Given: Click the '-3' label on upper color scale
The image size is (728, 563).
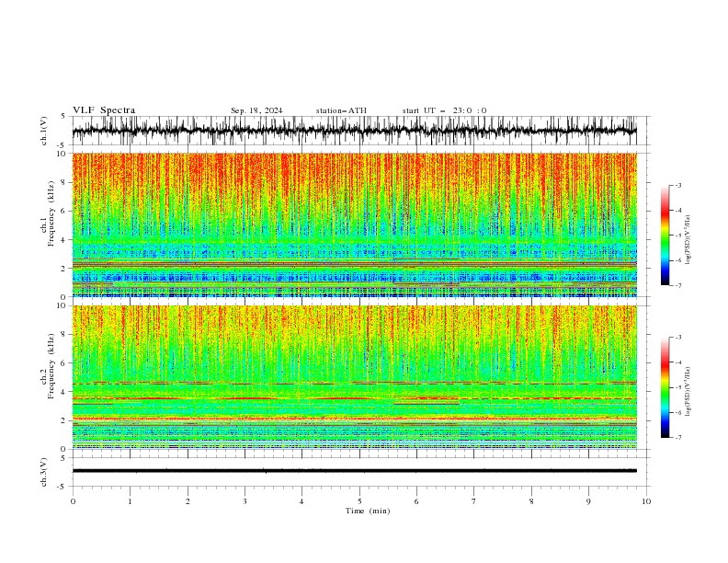Looking at the screenshot, I should coord(678,185).
